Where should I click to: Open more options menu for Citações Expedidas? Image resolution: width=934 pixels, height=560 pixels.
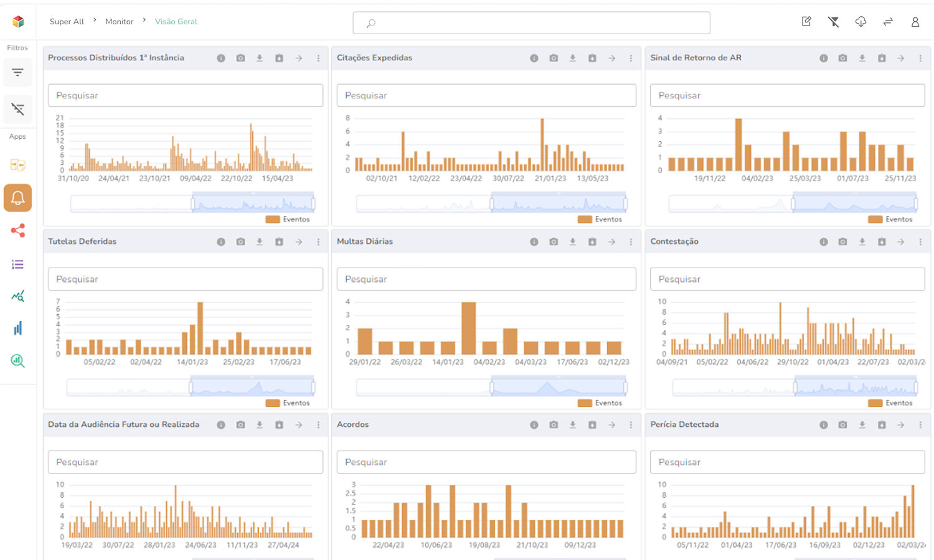tap(631, 58)
